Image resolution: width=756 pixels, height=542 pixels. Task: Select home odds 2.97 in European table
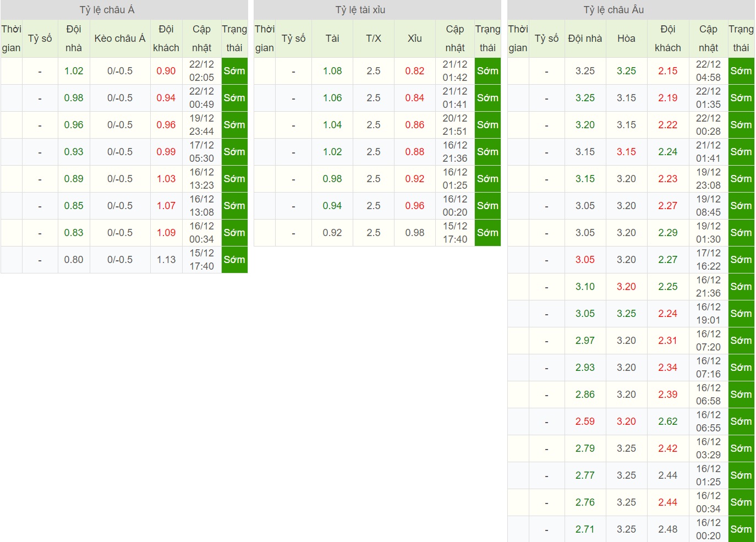pyautogui.click(x=585, y=341)
